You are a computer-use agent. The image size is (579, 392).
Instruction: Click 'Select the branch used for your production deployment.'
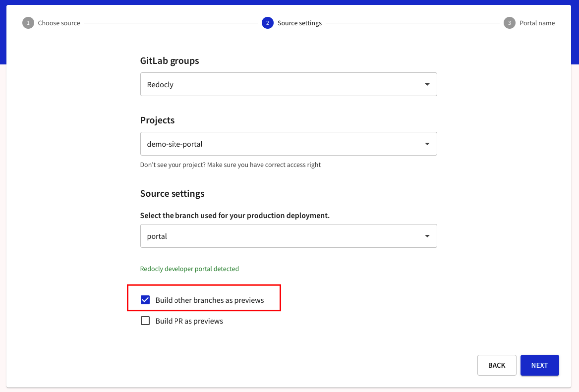point(235,216)
